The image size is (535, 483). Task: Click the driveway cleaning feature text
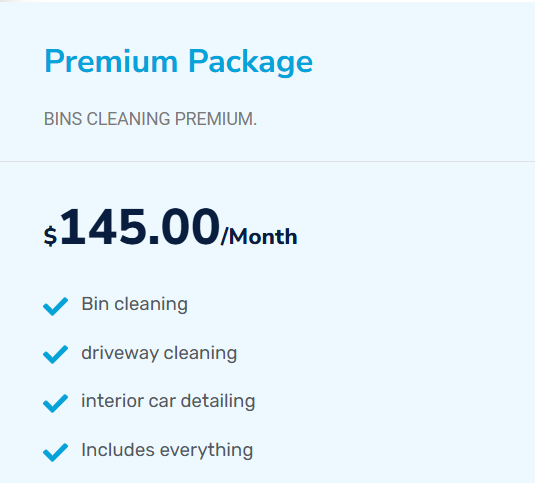click(x=159, y=353)
